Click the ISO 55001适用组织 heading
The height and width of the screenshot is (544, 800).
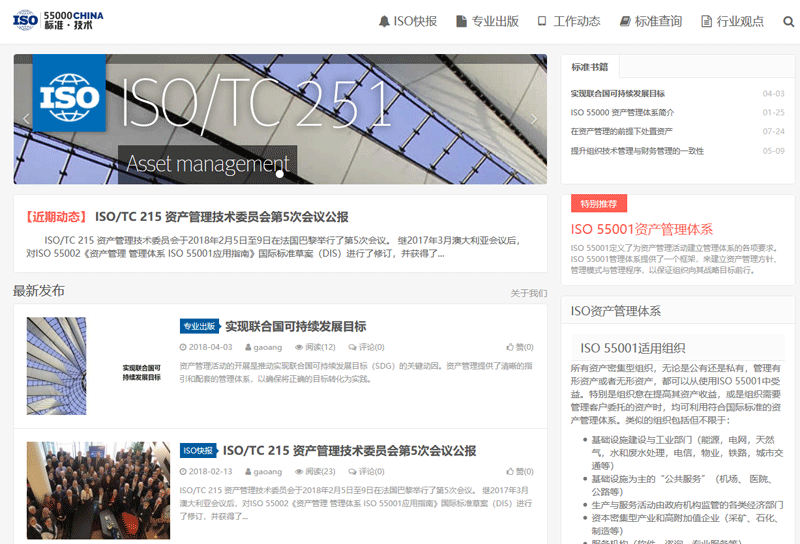pos(633,349)
